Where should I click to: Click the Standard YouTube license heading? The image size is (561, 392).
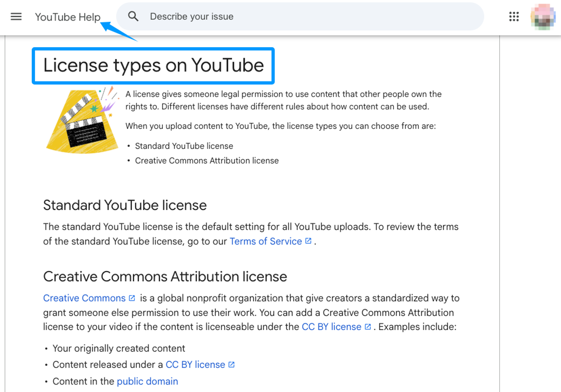(125, 205)
